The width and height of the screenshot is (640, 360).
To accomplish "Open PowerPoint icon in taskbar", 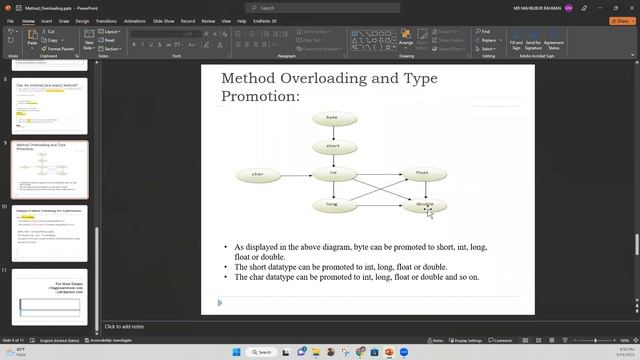I will [x=389, y=352].
